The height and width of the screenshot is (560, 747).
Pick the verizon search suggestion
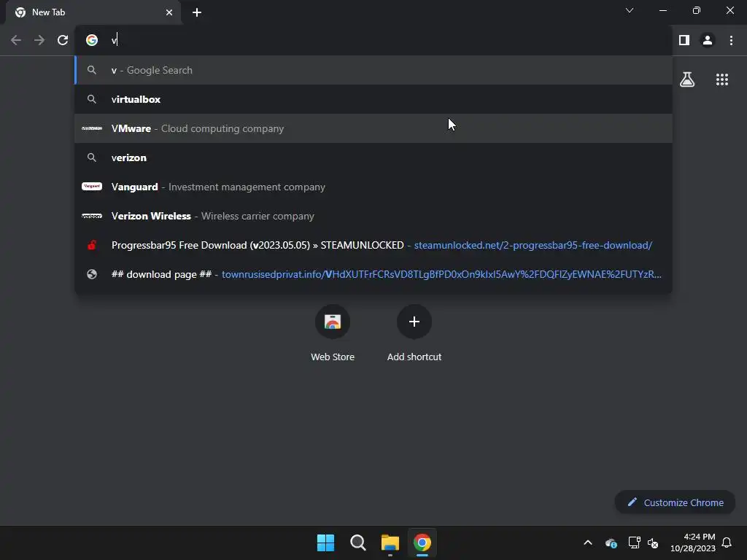pos(373,157)
